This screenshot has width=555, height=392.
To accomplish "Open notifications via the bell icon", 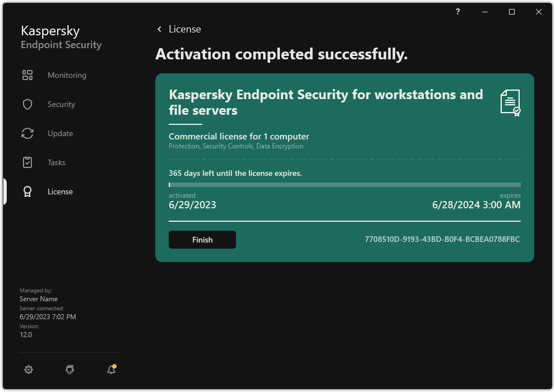I will click(x=111, y=370).
